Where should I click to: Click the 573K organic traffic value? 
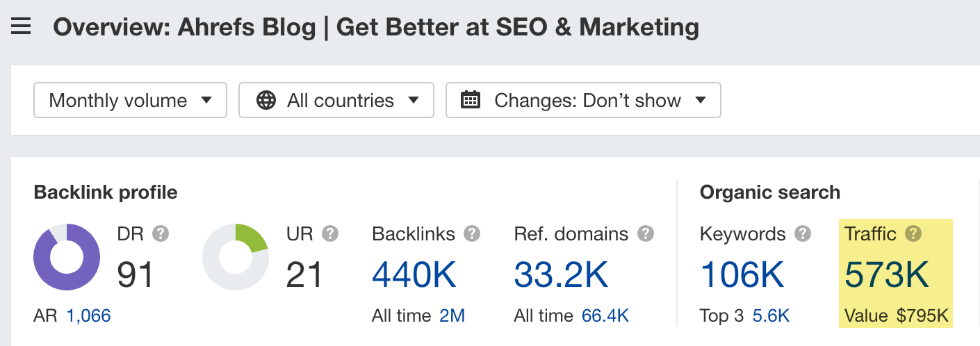coord(887,274)
